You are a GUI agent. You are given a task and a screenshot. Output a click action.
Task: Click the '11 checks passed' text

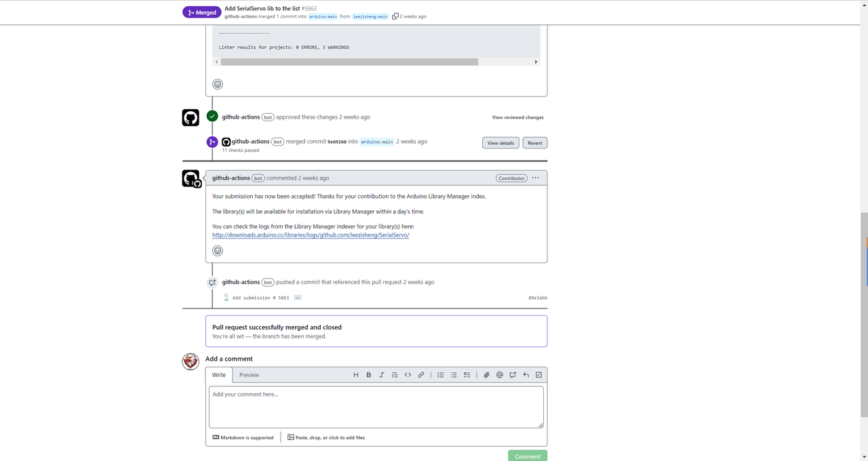pyautogui.click(x=241, y=151)
